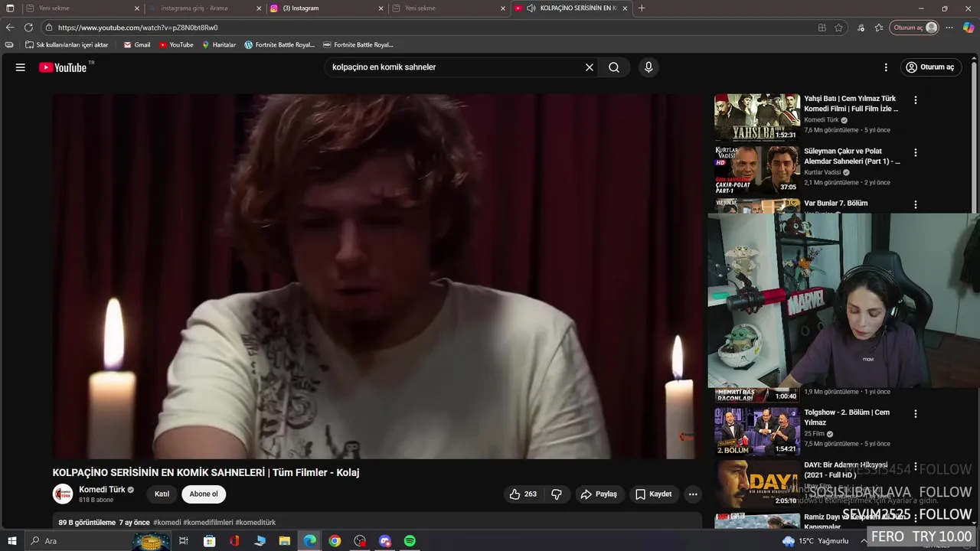Open the YouTube hamburger guide menu

[x=21, y=67]
